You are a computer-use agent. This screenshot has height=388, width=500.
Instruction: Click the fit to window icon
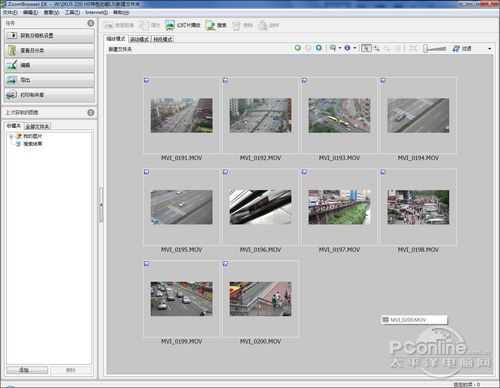[413, 48]
